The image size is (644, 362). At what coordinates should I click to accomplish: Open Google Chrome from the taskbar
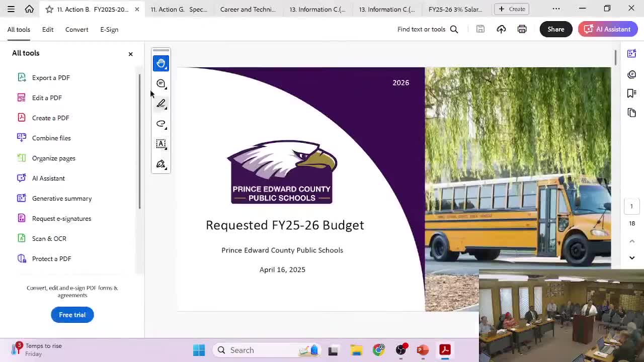pyautogui.click(x=379, y=350)
